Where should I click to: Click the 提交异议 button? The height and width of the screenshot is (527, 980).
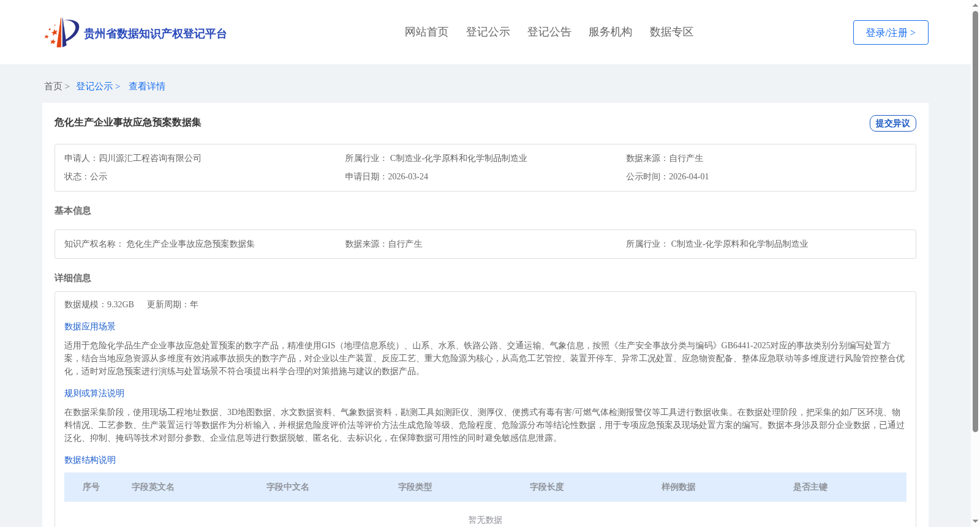click(x=892, y=123)
